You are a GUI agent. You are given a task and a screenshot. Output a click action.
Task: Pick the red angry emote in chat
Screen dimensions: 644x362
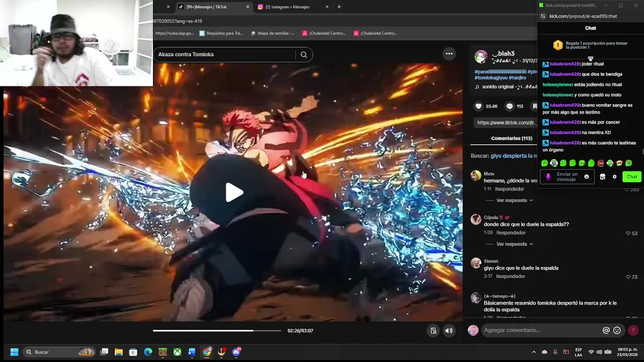click(x=601, y=163)
